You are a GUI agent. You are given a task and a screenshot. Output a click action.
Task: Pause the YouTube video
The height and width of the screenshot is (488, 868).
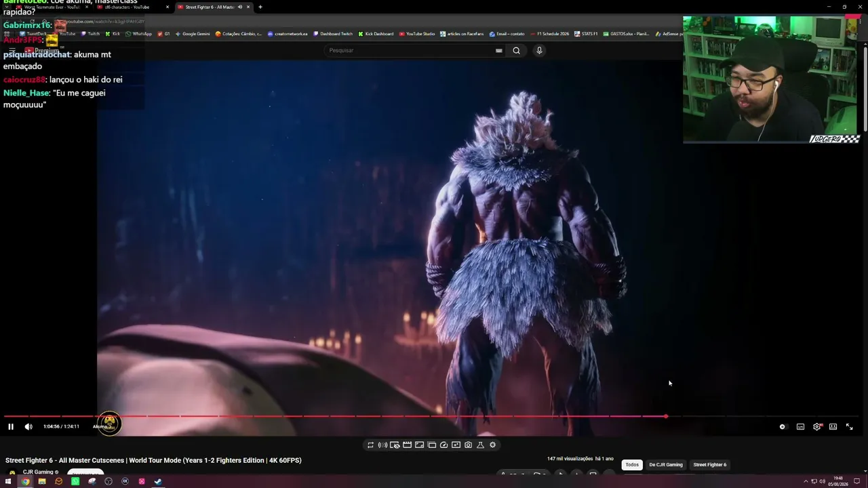pos(11,426)
